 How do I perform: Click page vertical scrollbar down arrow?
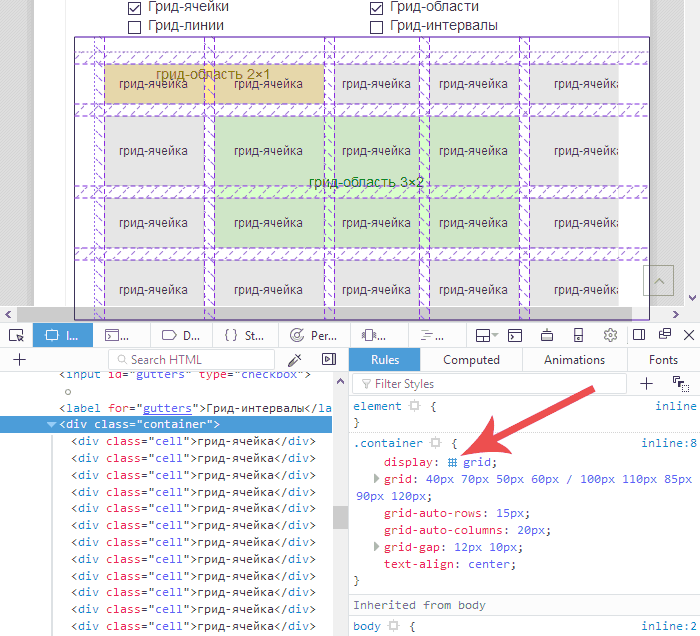[692, 297]
